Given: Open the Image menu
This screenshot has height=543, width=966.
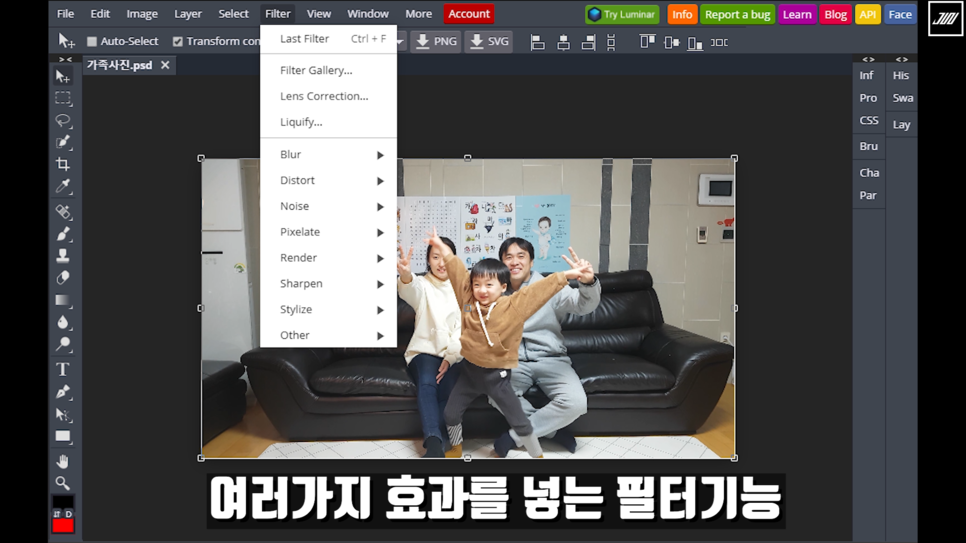Looking at the screenshot, I should click(142, 14).
